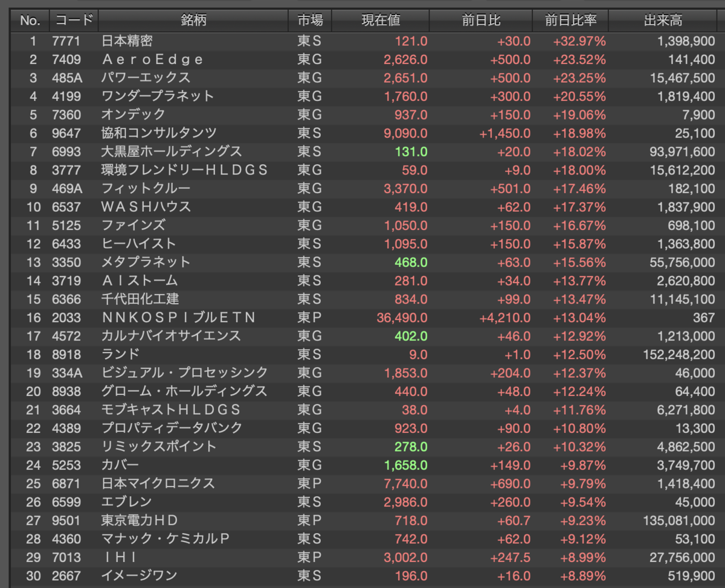Select the ビジュアル・プロセッシンク stock name

pyautogui.click(x=184, y=372)
